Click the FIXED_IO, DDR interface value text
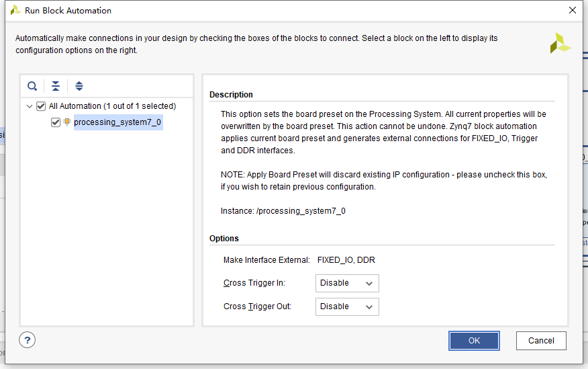 click(x=346, y=259)
